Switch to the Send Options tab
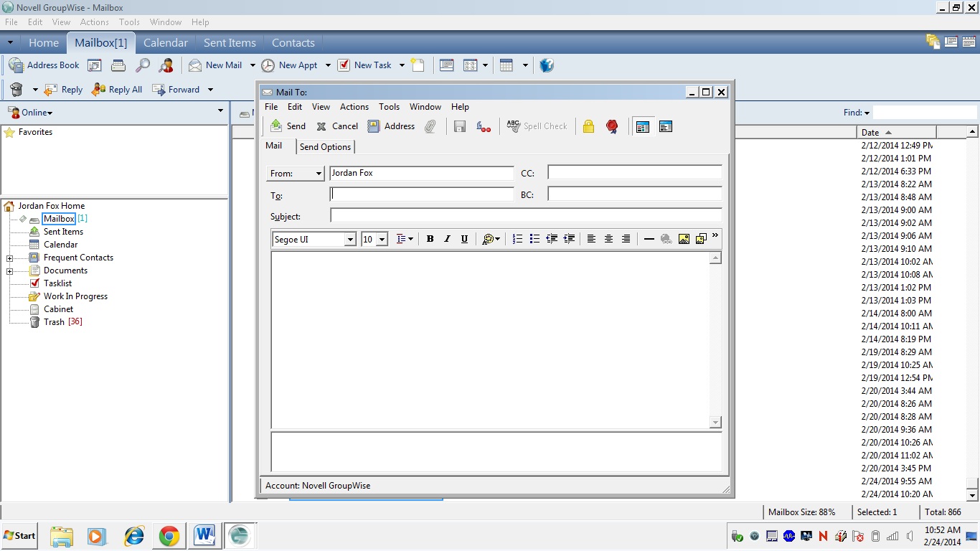Screen dimensions: 980x551 click(326, 147)
